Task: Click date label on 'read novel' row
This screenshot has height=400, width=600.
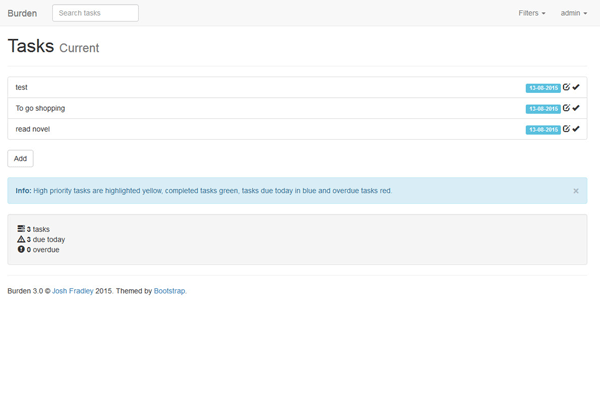Action: [543, 130]
